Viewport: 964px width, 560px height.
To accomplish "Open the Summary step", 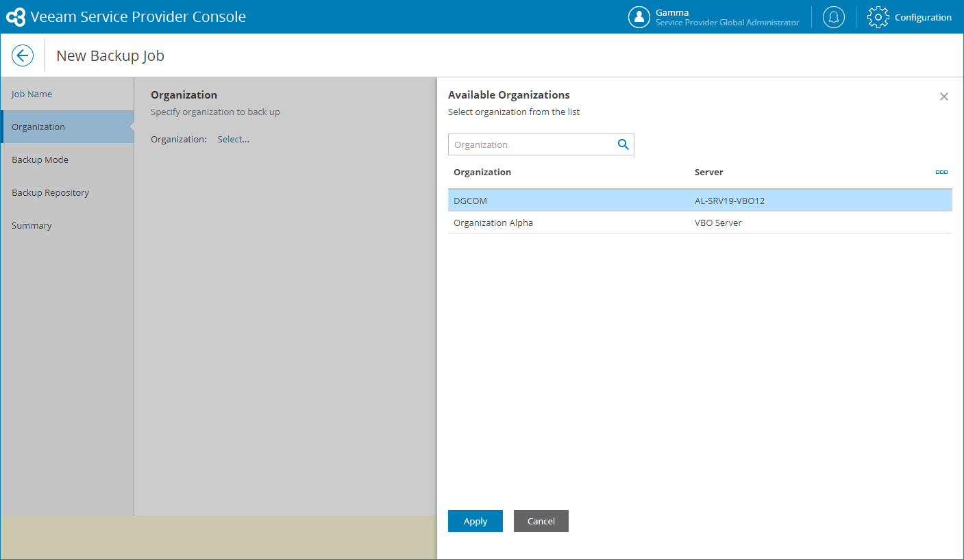I will pos(67,225).
